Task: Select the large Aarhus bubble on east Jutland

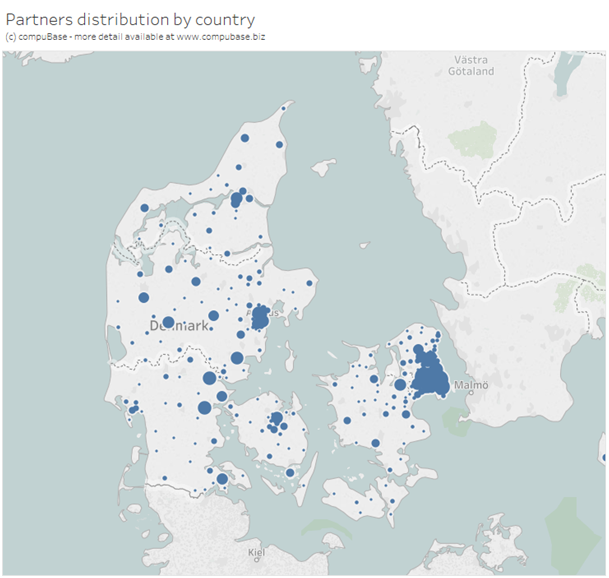Action: [x=261, y=318]
